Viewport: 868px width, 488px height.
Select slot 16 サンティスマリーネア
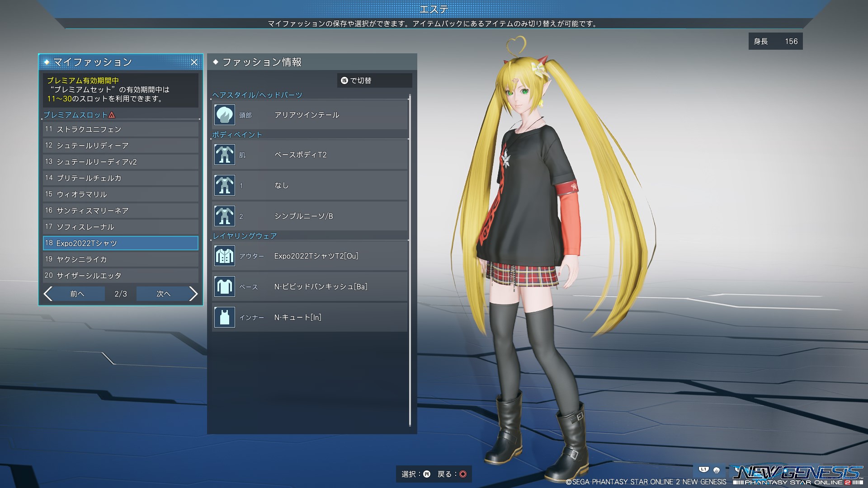point(121,211)
